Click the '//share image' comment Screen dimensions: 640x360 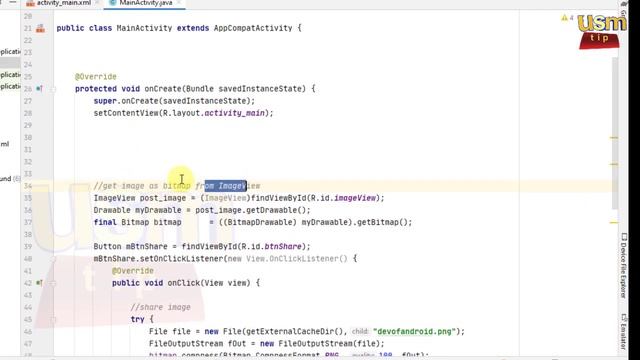pyautogui.click(x=160, y=307)
